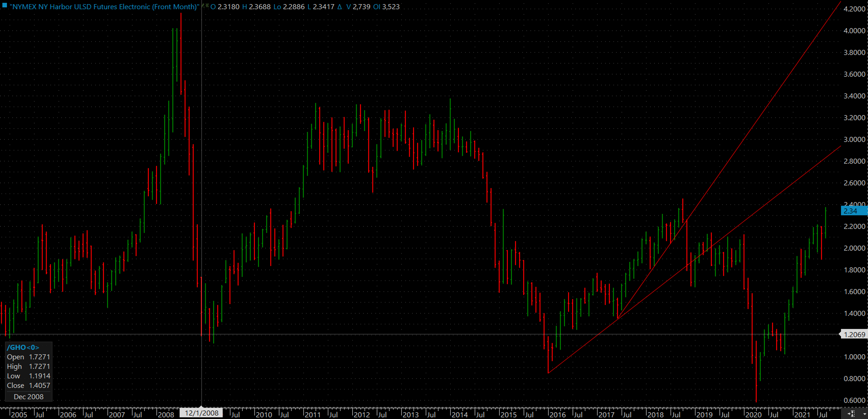
Task: Click the Close 1.4057 row in tooltip
Action: [x=28, y=385]
